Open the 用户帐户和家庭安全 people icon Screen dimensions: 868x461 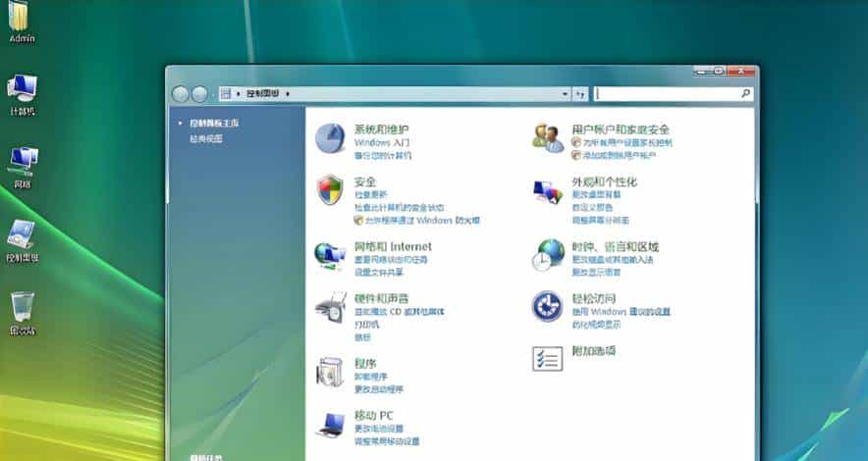click(x=548, y=137)
